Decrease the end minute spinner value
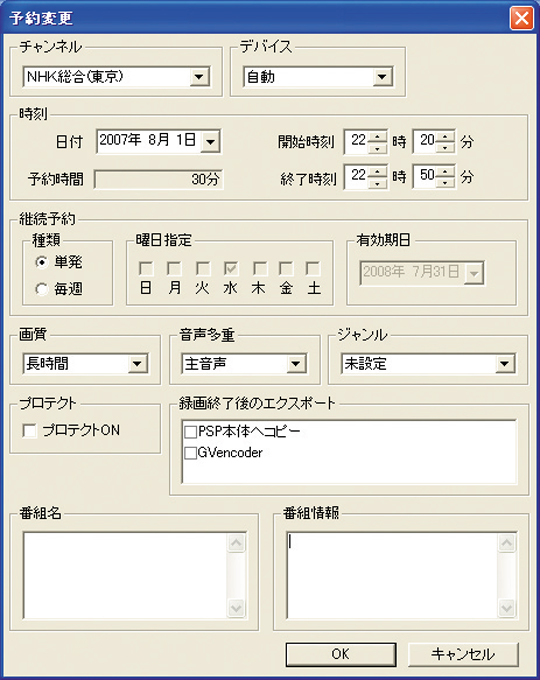 446,183
